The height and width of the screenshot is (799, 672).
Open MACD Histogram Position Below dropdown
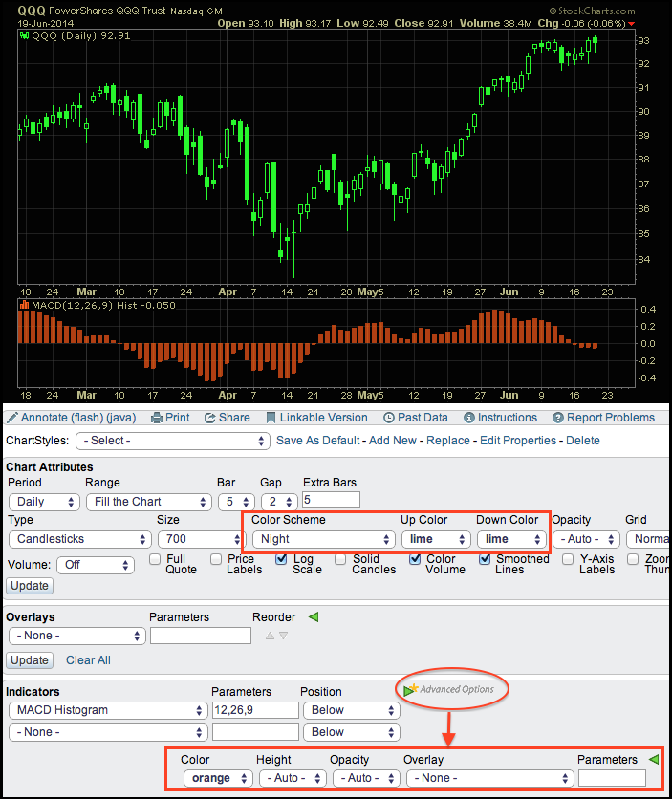click(x=352, y=710)
